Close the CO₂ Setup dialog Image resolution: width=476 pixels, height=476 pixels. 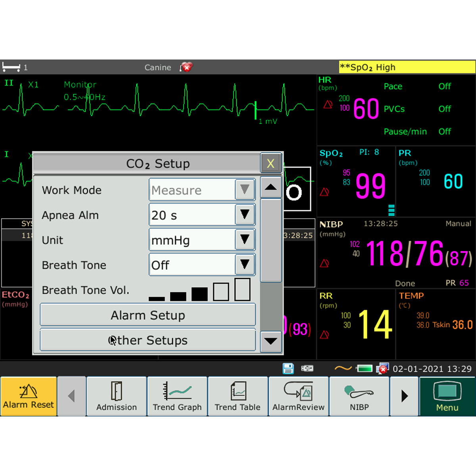pyautogui.click(x=271, y=163)
